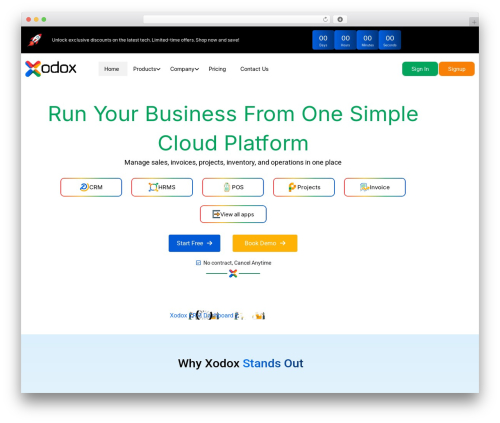Screen dimensions: 500x423
Task: Click the 'Manage sales, invoices, projects' subtitle
Action: (x=233, y=163)
